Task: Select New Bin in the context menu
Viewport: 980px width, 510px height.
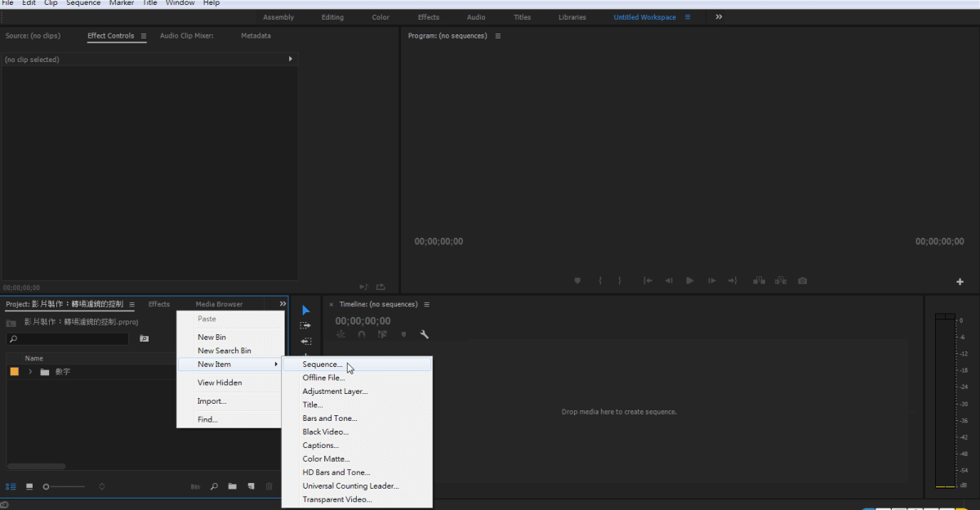Action: point(230,337)
